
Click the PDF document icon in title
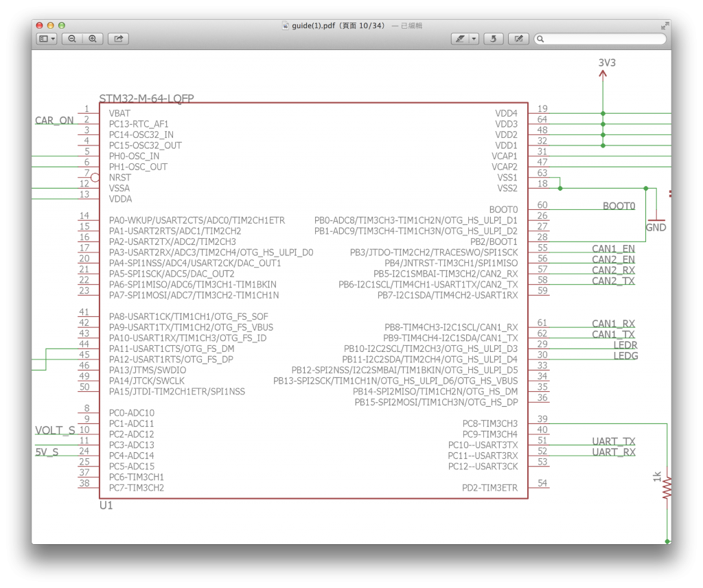[286, 25]
